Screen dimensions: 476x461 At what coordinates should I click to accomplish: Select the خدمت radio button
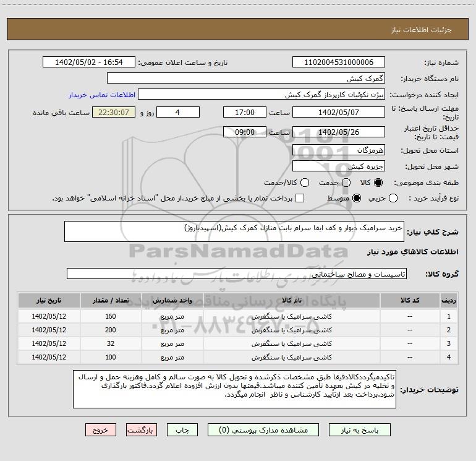346,183
